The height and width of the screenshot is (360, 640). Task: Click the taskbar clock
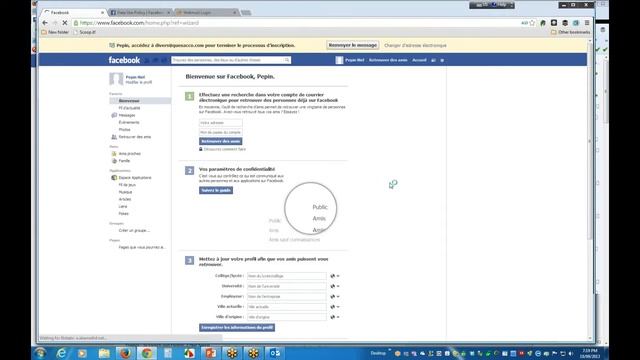(589, 353)
